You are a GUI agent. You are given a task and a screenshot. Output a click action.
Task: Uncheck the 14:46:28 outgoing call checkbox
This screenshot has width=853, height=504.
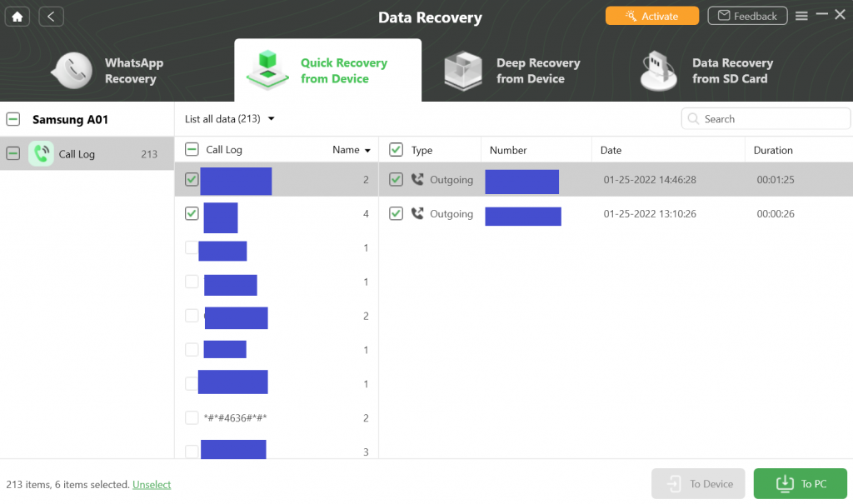pyautogui.click(x=396, y=179)
